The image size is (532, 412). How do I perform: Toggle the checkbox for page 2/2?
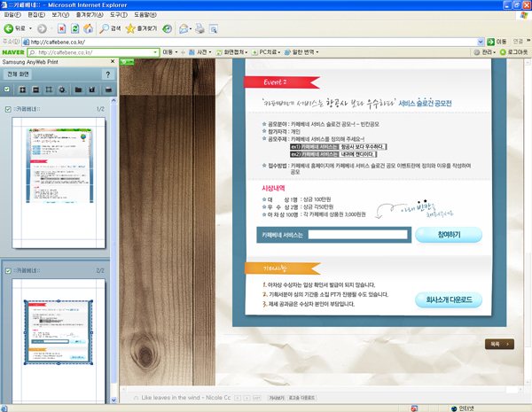point(8,270)
